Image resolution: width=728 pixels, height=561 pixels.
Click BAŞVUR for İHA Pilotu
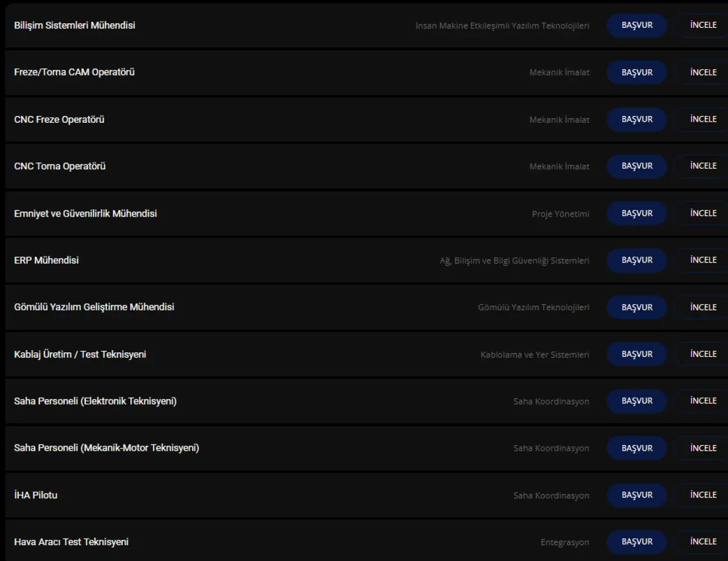pos(636,495)
